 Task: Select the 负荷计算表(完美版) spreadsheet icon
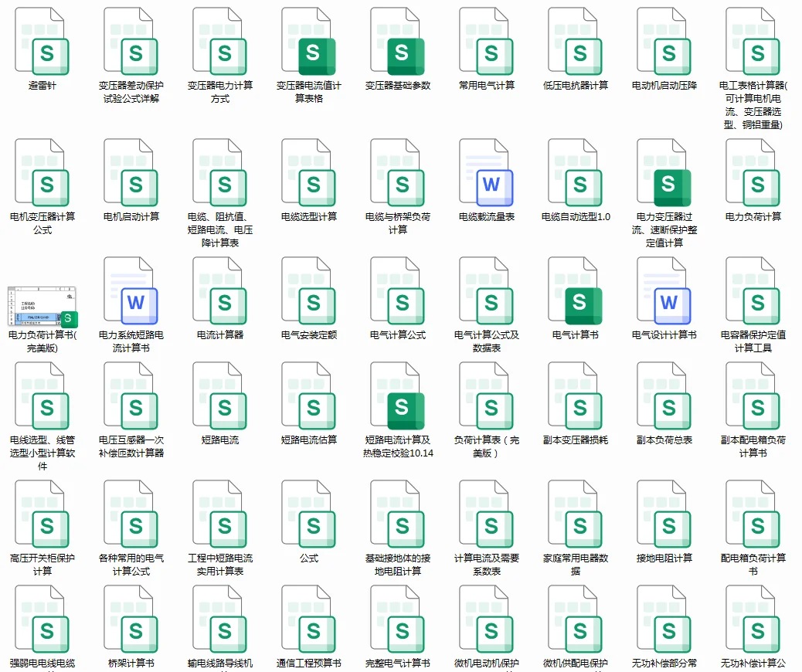coord(487,396)
